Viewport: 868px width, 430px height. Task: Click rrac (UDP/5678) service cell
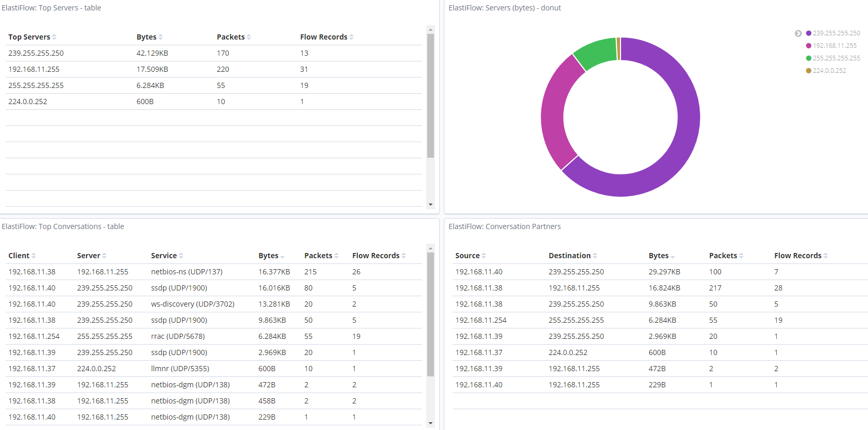[x=178, y=336]
